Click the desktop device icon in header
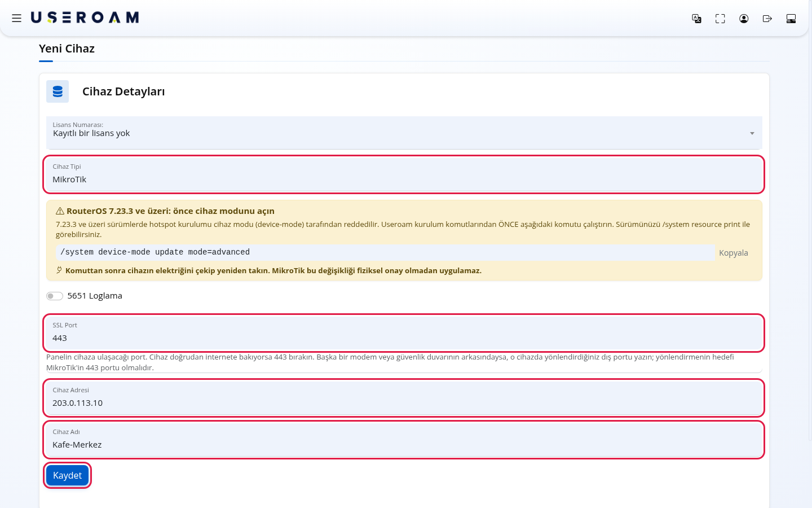The image size is (812, 508). tap(791, 19)
